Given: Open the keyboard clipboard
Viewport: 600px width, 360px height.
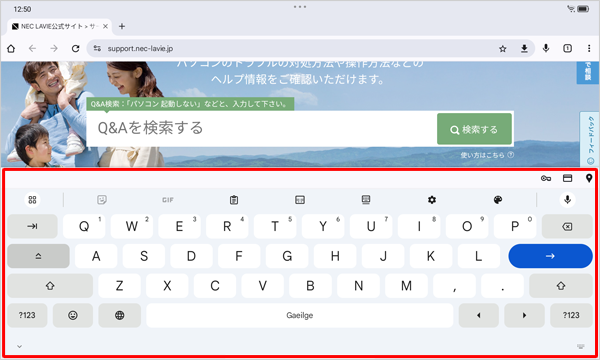Looking at the screenshot, I should [x=234, y=200].
